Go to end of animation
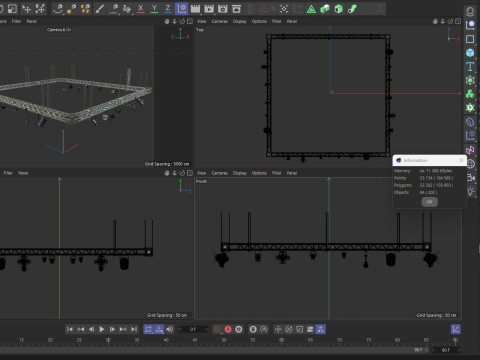The width and height of the screenshot is (480, 360). pos(134,329)
